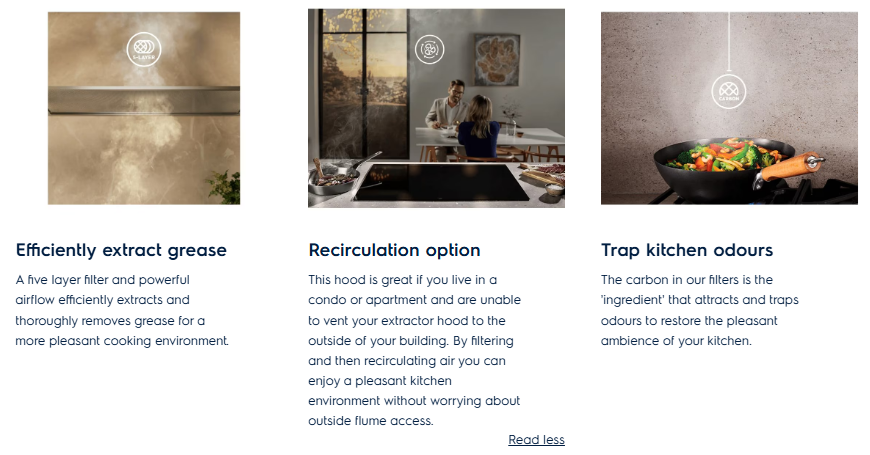Click the condo or apartment recirculation paragraph
The width and height of the screenshot is (870, 455).
tap(414, 350)
